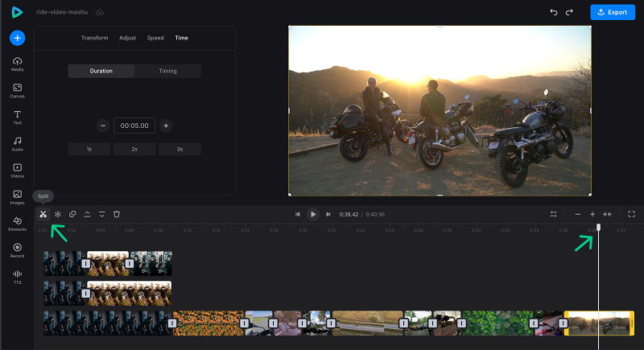The height and width of the screenshot is (350, 644).
Task: Export the video project
Action: (613, 12)
